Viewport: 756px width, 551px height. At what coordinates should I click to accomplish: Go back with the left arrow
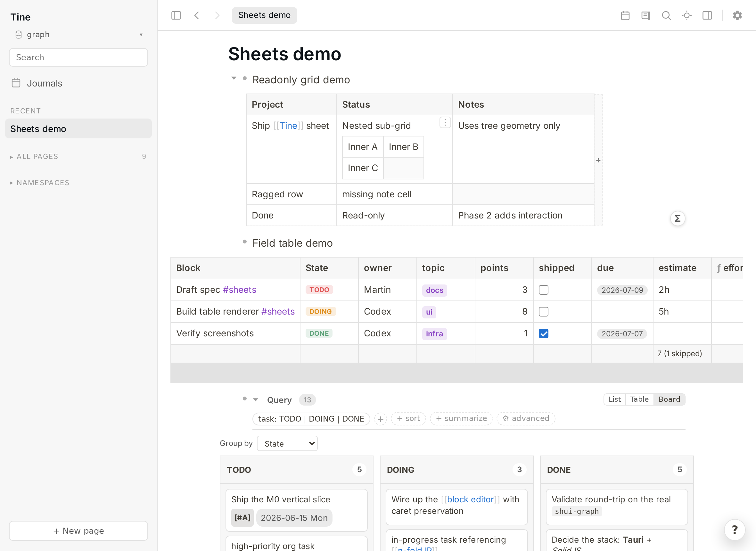197,15
